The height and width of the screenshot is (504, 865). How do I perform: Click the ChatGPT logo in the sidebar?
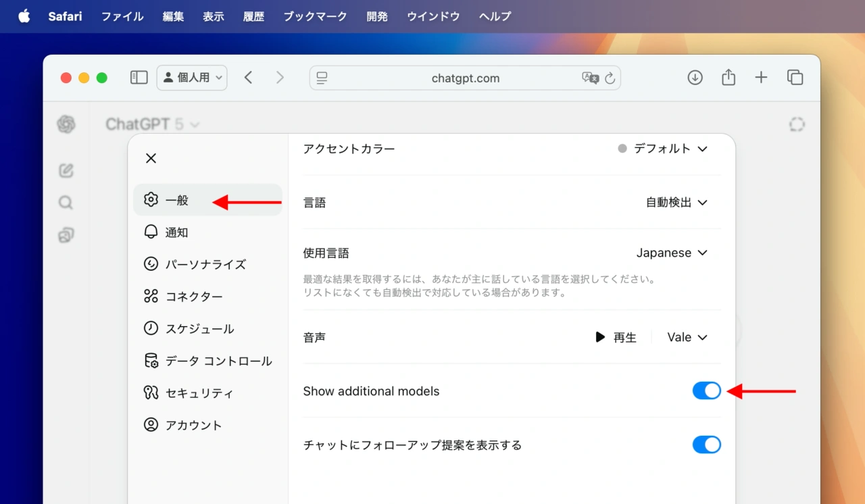click(x=65, y=124)
